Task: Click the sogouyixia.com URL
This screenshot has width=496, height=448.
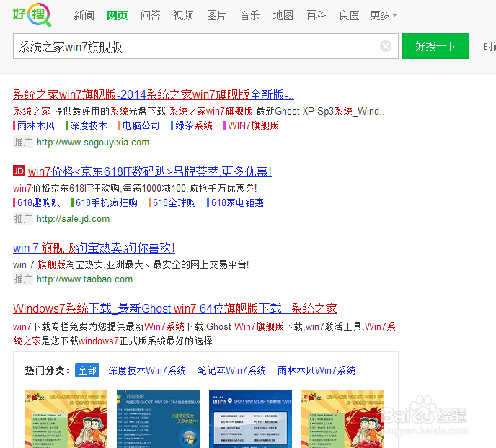Action: [x=93, y=142]
